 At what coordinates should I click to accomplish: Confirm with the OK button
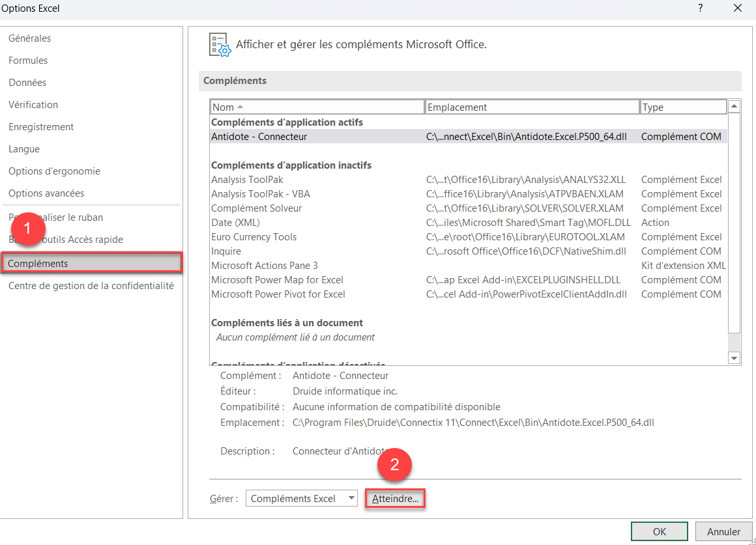tap(659, 531)
